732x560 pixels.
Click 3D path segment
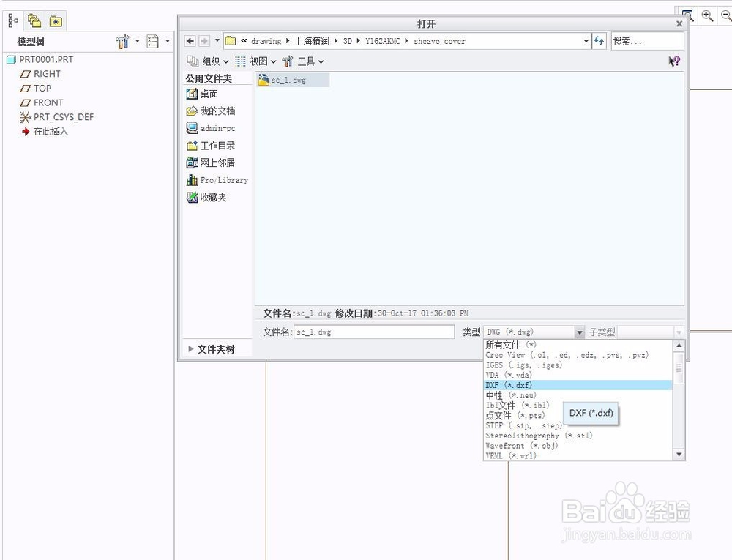tap(348, 41)
